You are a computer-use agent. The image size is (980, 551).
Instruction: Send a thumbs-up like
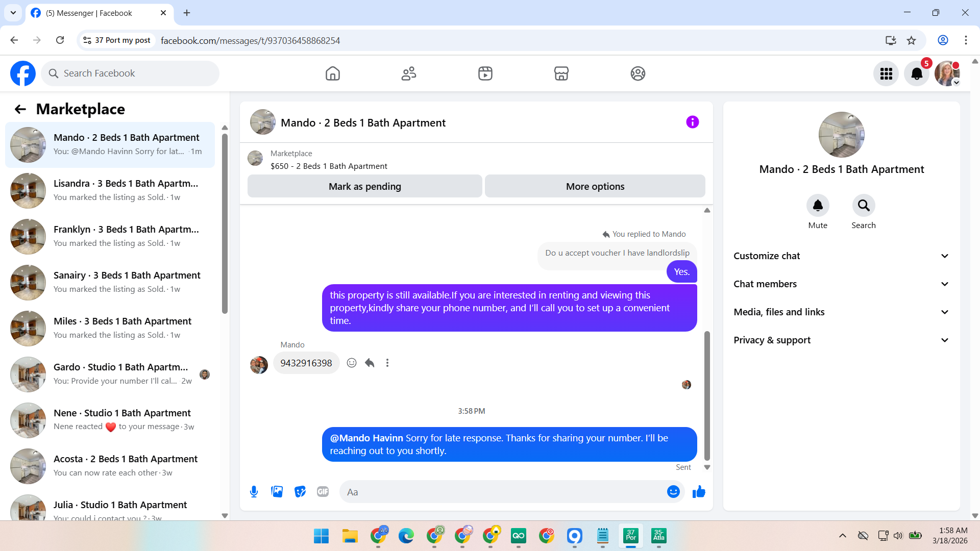699,492
